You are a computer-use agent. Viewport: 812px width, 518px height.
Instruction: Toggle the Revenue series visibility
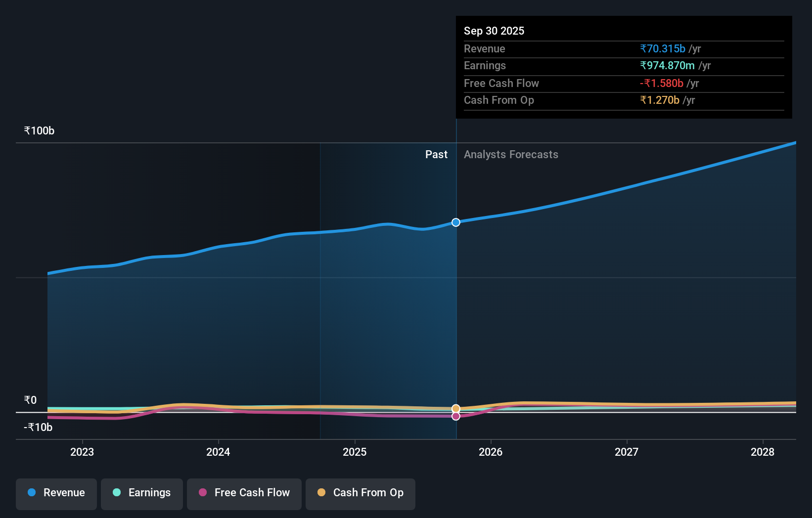(56, 493)
